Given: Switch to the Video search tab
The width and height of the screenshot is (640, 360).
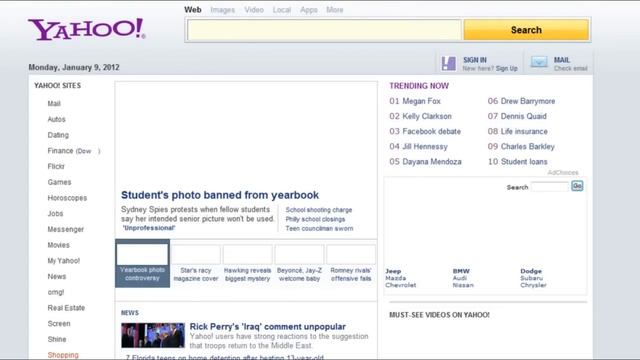Looking at the screenshot, I should point(254,10).
